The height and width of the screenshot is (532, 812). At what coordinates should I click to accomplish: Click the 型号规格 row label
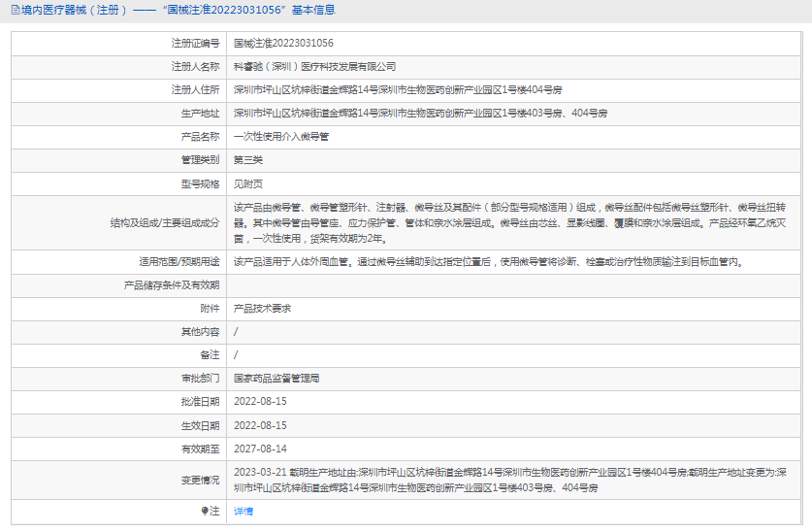tap(200, 183)
